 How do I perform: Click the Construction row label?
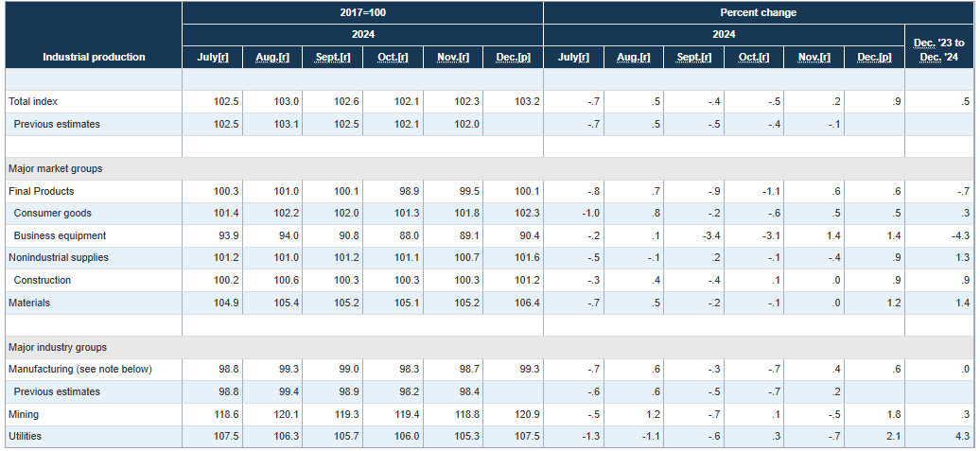point(43,280)
